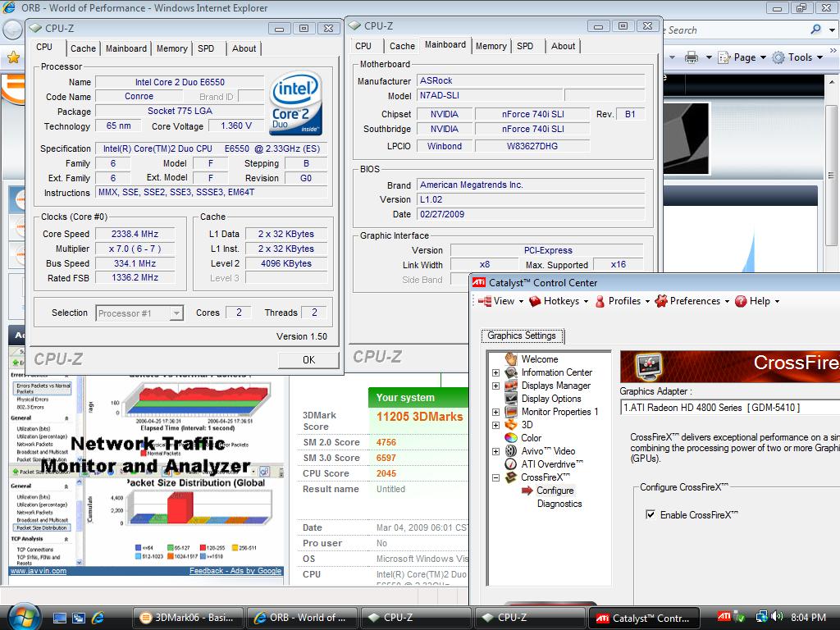The width and height of the screenshot is (840, 630).
Task: Click the Intel Core 2 Duo logo
Action: (295, 103)
